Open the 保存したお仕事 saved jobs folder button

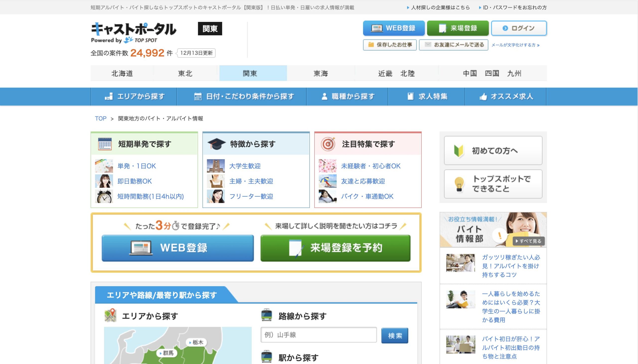coord(390,45)
